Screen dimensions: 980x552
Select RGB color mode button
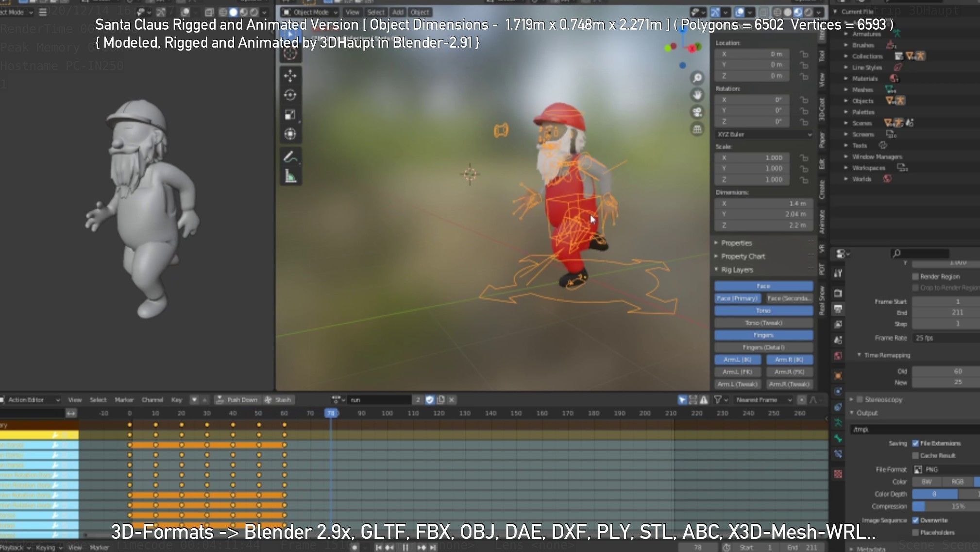pos(957,482)
